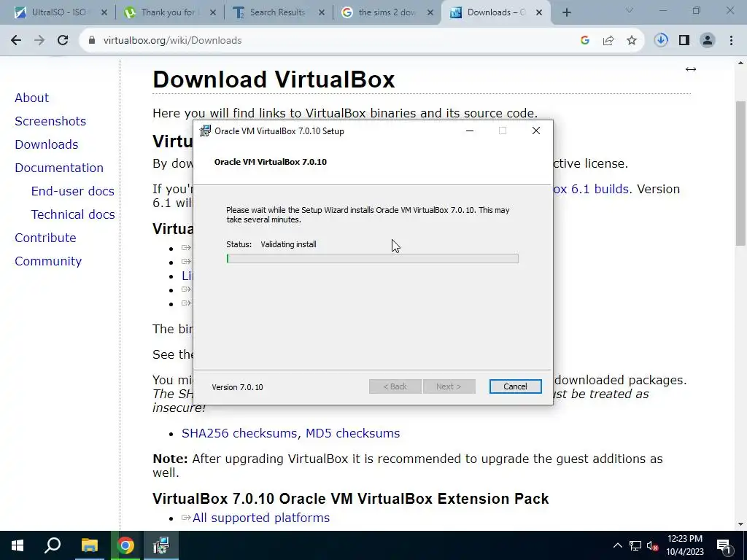The height and width of the screenshot is (560, 747).
Task: Click the VirtualBox installer taskbar icon
Action: [x=161, y=545]
